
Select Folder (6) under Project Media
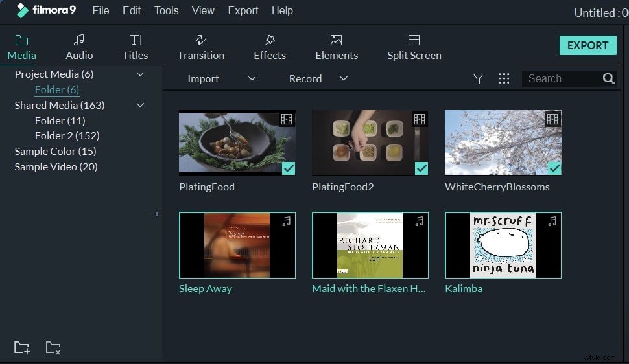click(56, 89)
